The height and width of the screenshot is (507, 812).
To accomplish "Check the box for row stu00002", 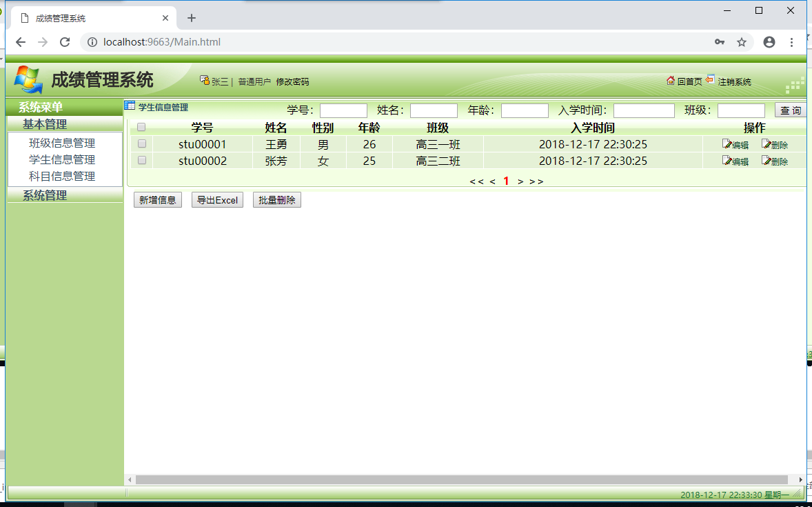I will (x=141, y=160).
